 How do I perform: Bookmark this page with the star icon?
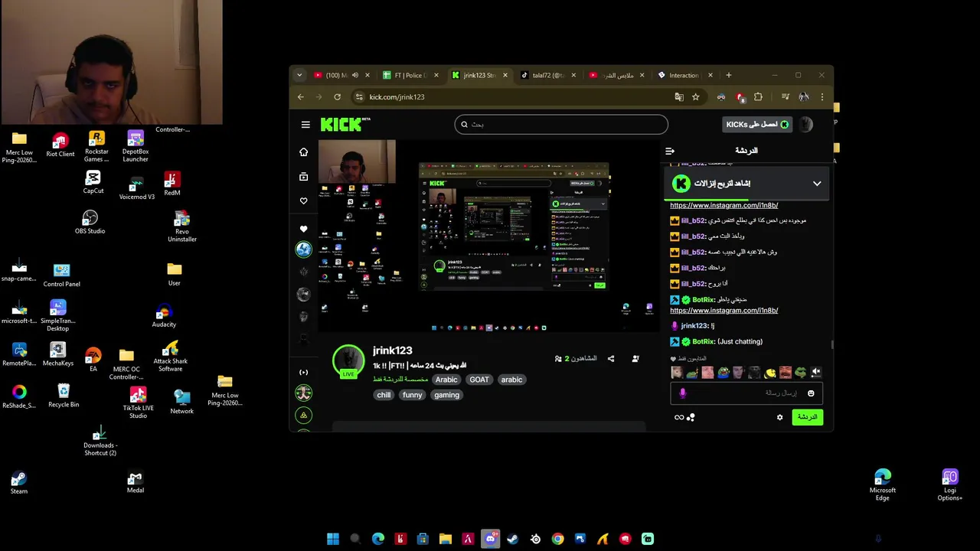point(695,97)
